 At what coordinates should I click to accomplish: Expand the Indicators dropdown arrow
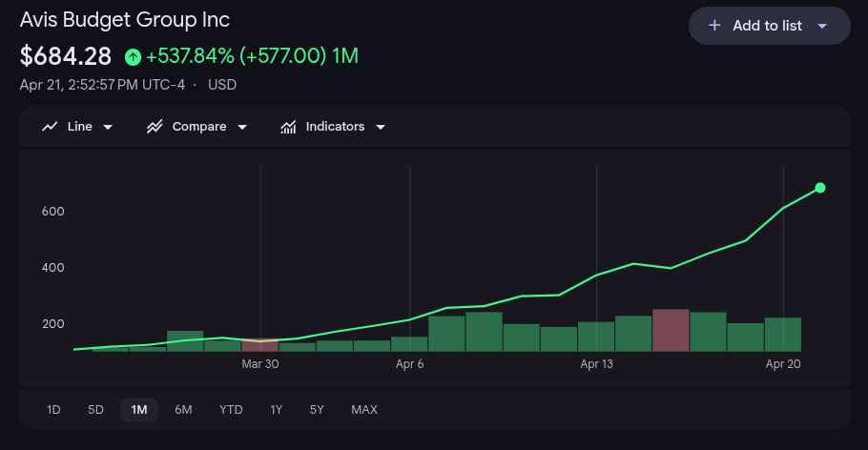coord(380,127)
